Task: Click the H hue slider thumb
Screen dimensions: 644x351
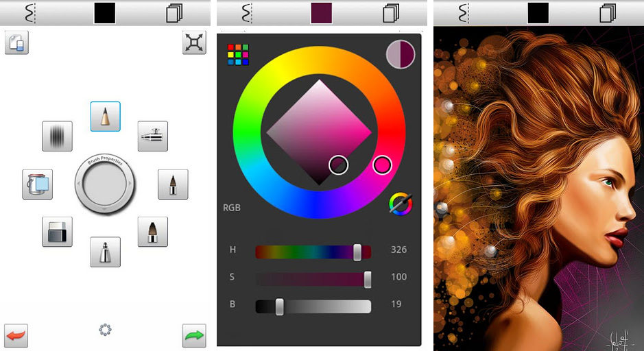Action: (x=357, y=252)
